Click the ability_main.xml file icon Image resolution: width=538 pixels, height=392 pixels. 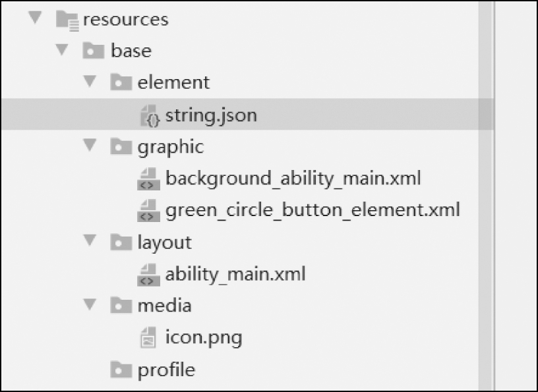(149, 274)
